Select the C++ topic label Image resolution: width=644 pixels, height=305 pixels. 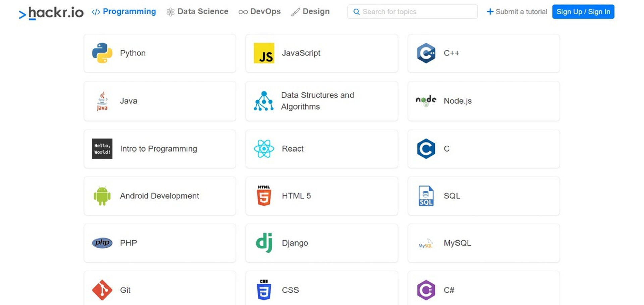pyautogui.click(x=451, y=53)
